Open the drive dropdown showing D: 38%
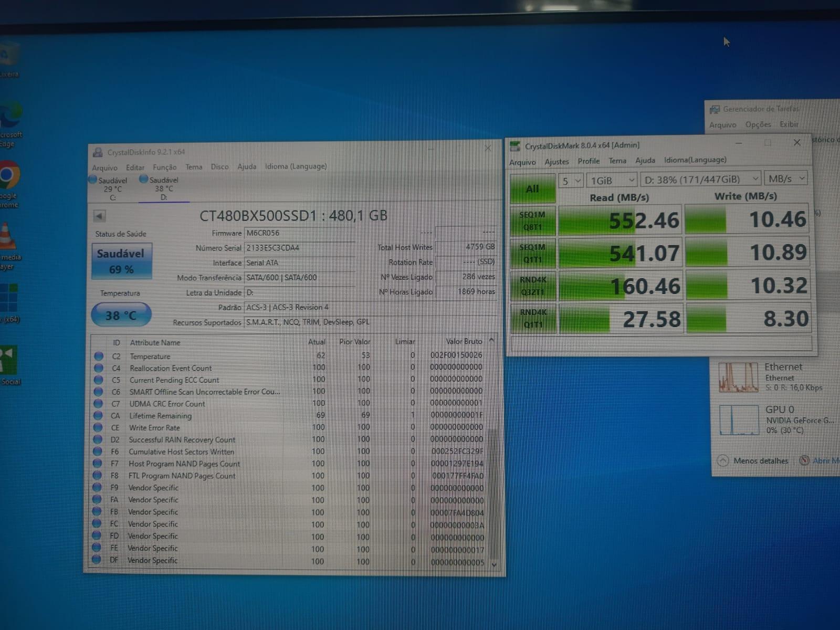The height and width of the screenshot is (630, 840). [701, 180]
